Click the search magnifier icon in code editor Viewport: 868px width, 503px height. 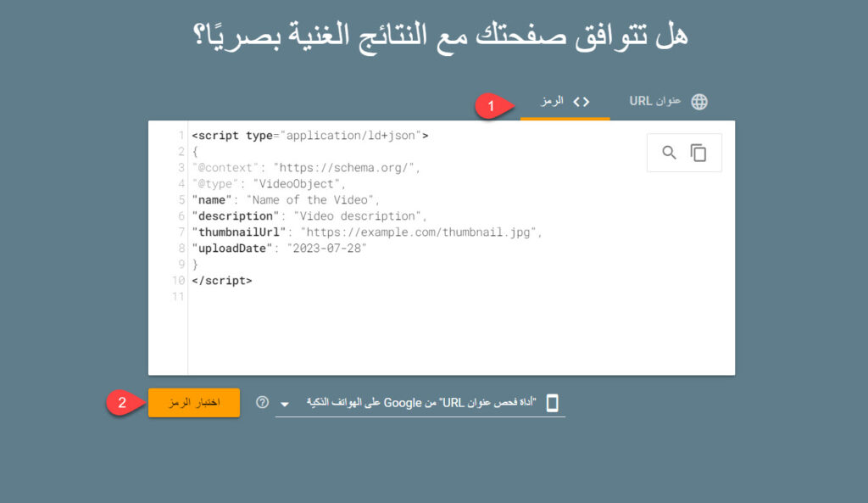pyautogui.click(x=670, y=153)
